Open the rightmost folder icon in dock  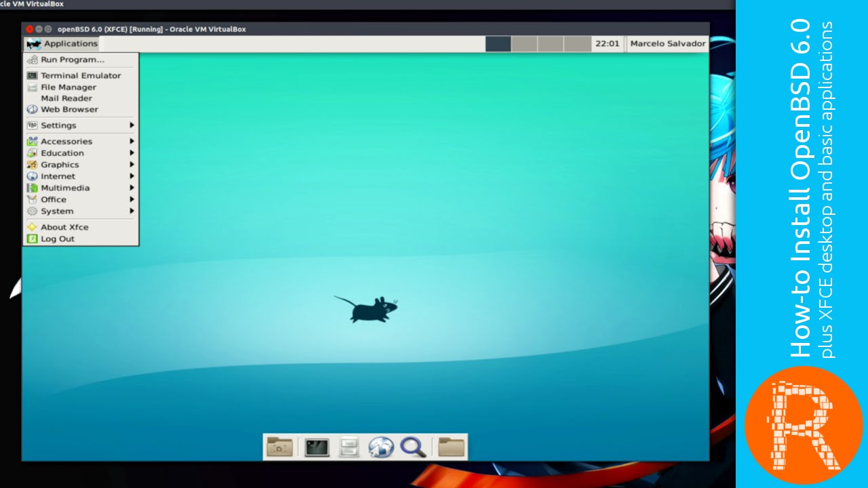(x=451, y=447)
